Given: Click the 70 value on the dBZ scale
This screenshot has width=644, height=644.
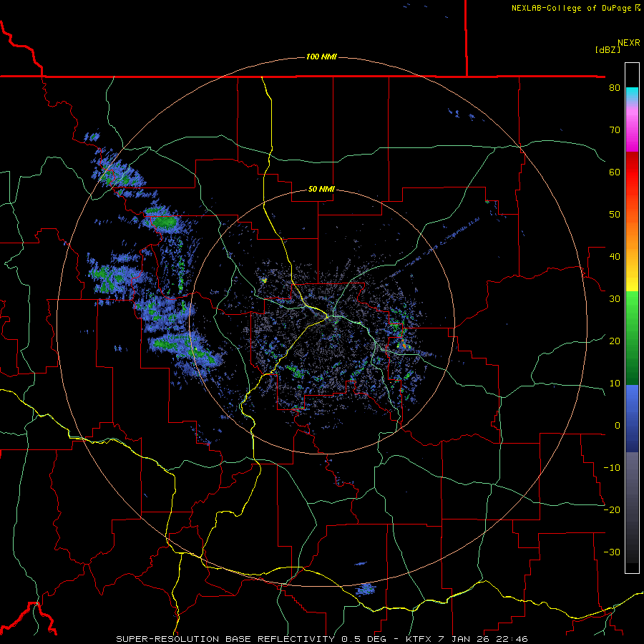Looking at the screenshot, I should click(x=615, y=130).
